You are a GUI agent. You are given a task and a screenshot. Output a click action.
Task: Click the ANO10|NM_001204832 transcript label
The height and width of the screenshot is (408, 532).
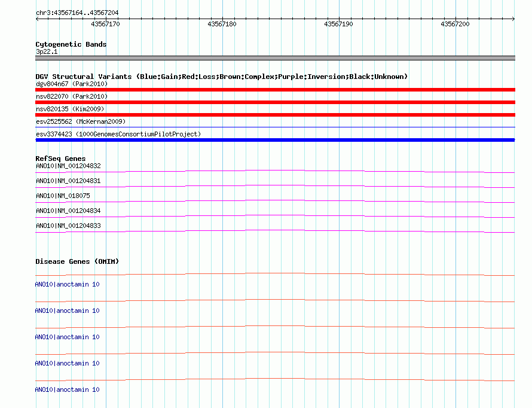(68, 166)
